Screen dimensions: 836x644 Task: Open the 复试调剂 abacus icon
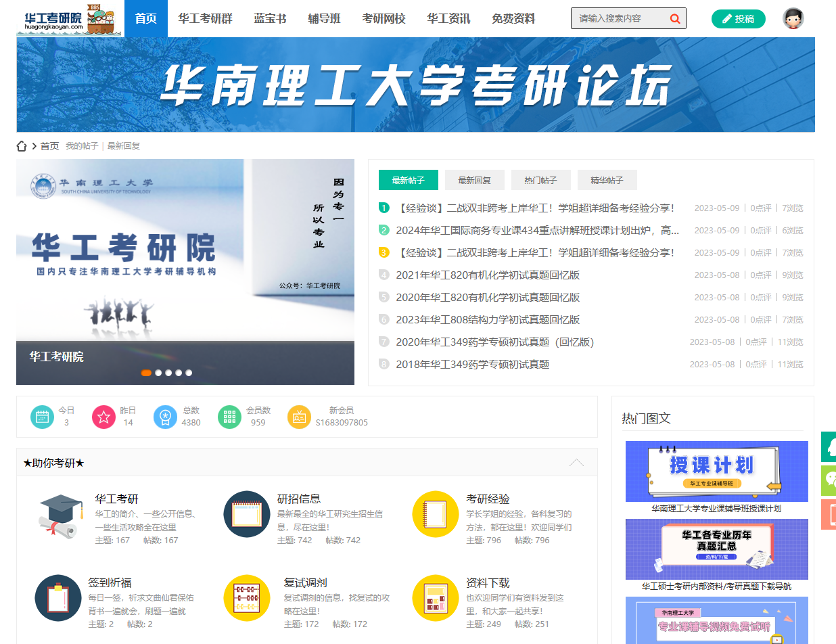pyautogui.click(x=247, y=598)
